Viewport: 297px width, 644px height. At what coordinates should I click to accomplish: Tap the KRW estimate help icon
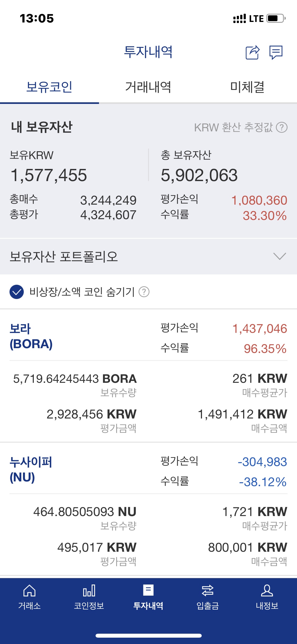coord(282,127)
